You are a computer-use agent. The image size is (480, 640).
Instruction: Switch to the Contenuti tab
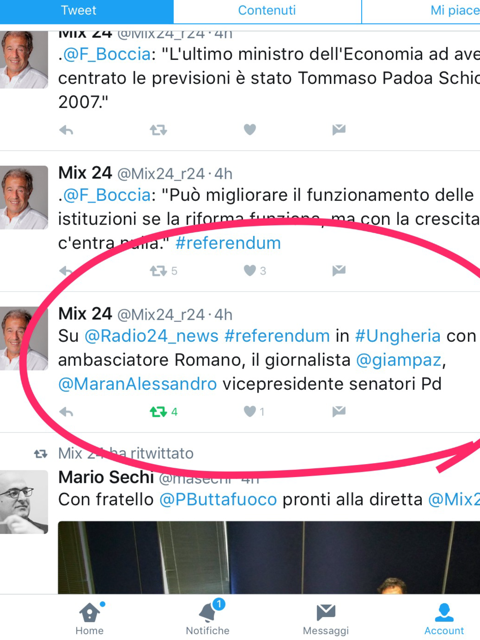[x=267, y=11]
